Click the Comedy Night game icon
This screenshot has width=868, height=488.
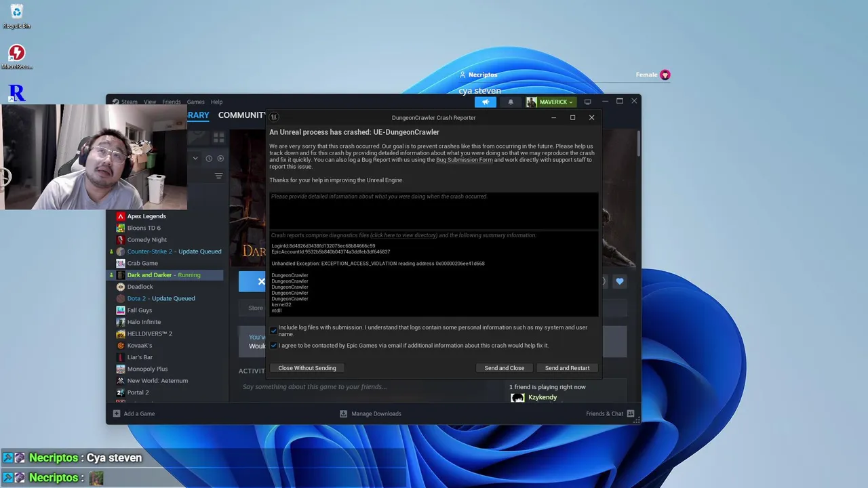tap(121, 240)
